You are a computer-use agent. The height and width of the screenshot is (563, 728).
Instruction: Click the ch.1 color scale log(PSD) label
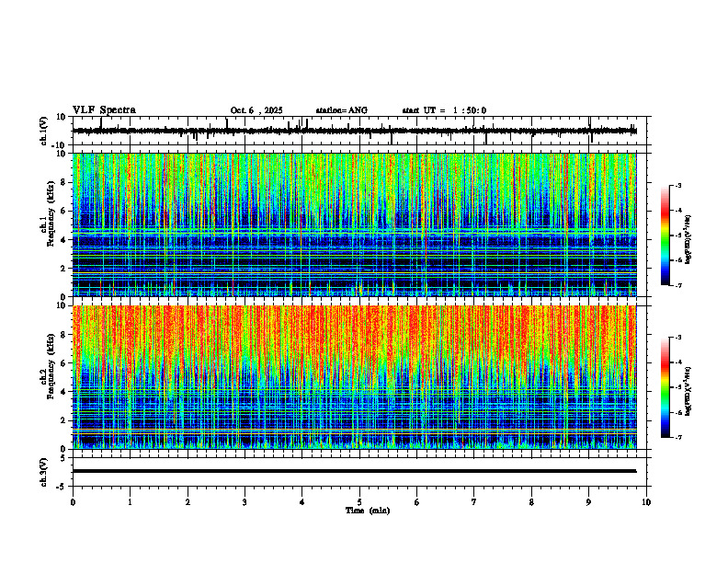(688, 239)
